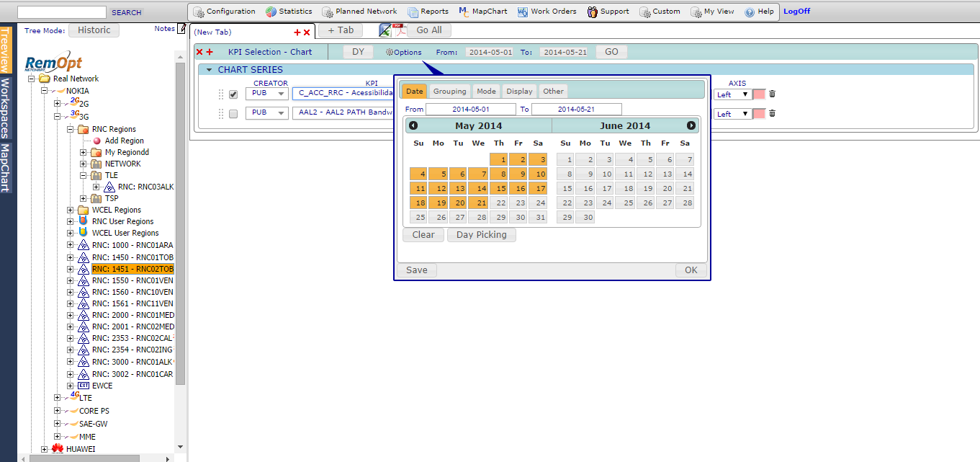The width and height of the screenshot is (980, 462).
Task: Open the Statistics menu
Action: 289,12
